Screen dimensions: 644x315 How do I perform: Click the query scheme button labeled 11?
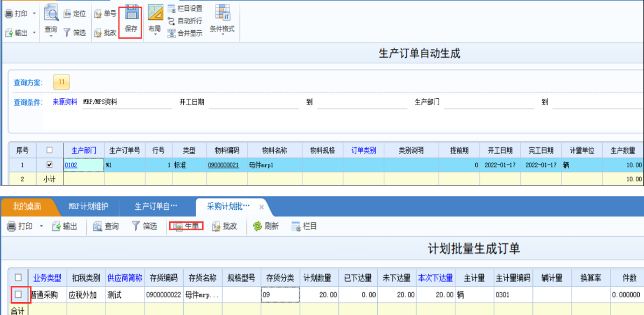click(x=61, y=83)
